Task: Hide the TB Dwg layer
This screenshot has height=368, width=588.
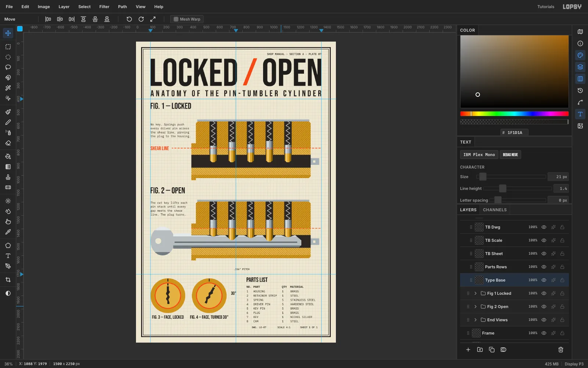Action: [x=544, y=227]
